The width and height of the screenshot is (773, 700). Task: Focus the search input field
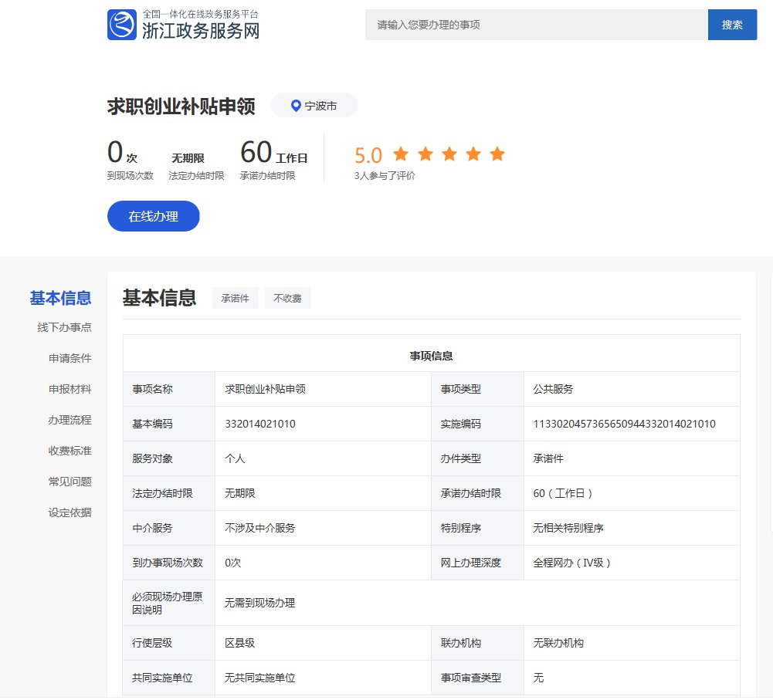tap(536, 25)
